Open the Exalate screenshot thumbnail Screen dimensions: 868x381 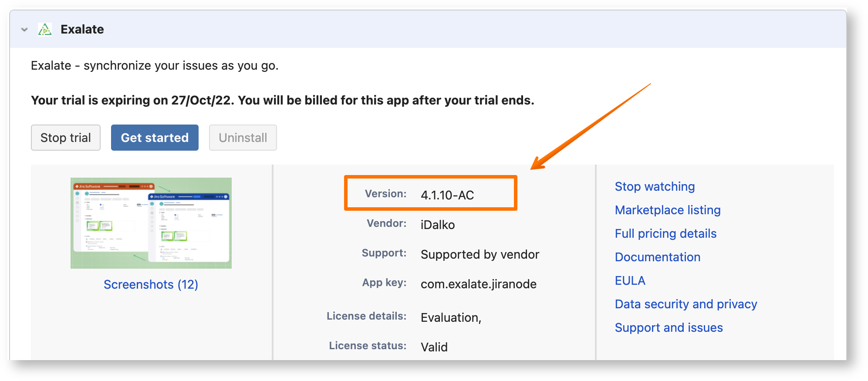(x=151, y=223)
